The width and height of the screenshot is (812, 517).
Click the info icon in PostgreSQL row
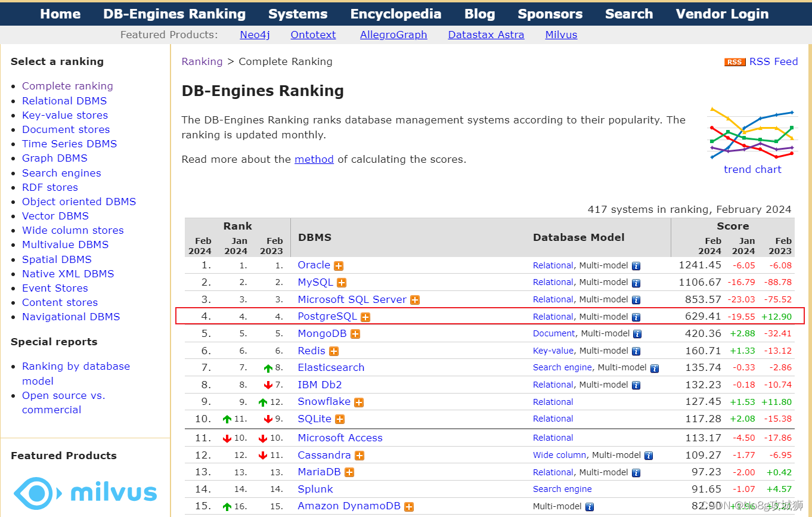[636, 317]
